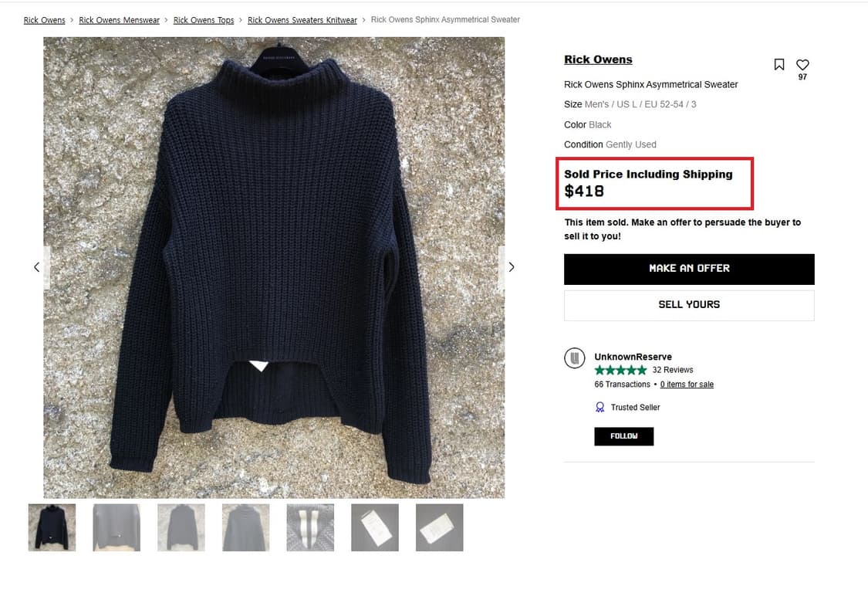
Task: View the striped collar detail thumbnail
Action: click(x=310, y=527)
